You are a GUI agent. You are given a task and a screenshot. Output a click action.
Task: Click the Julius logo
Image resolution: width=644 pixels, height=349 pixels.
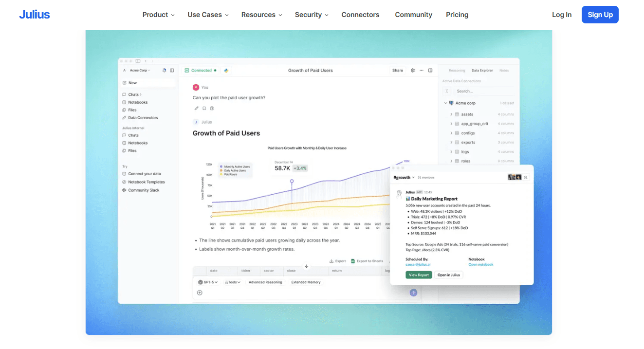click(x=35, y=15)
